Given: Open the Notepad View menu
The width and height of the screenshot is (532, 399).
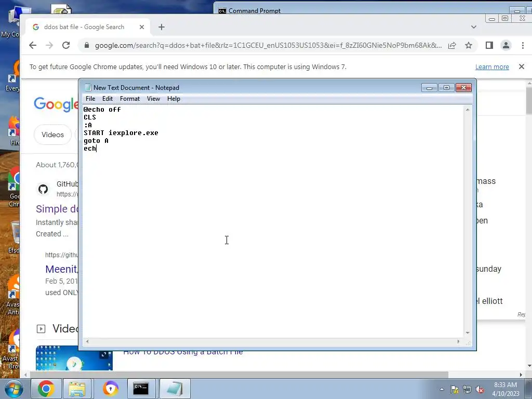Looking at the screenshot, I should (153, 99).
